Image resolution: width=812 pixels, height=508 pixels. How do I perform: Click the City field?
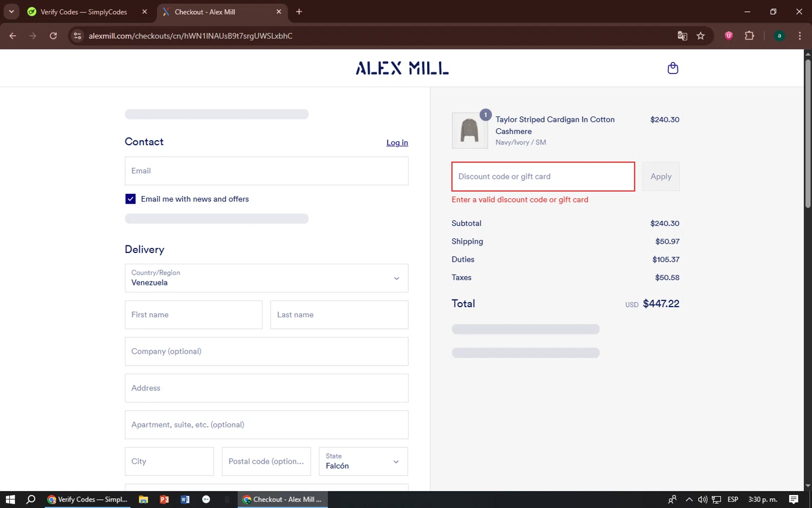[x=169, y=461]
